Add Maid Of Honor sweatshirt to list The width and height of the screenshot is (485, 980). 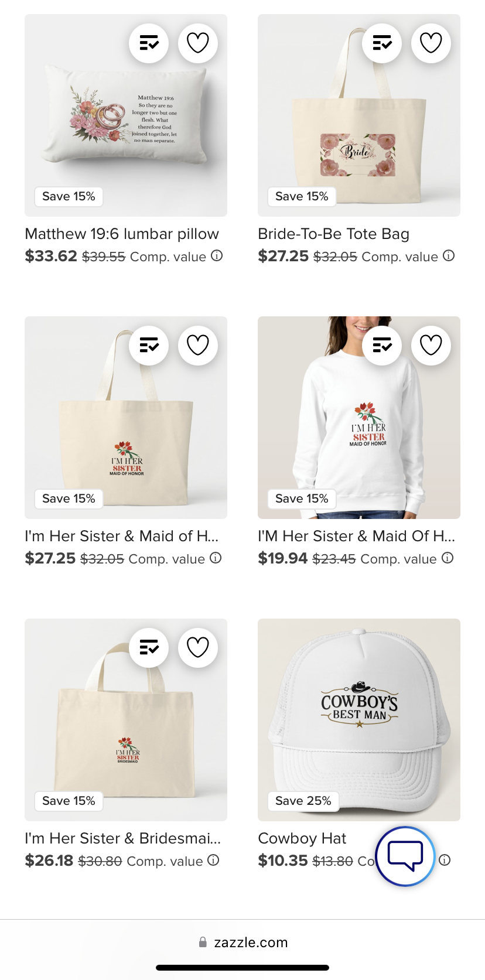click(x=382, y=345)
